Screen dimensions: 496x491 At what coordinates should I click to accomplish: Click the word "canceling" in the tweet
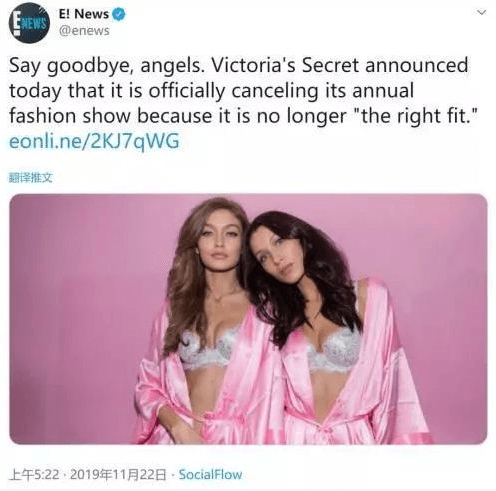point(275,91)
